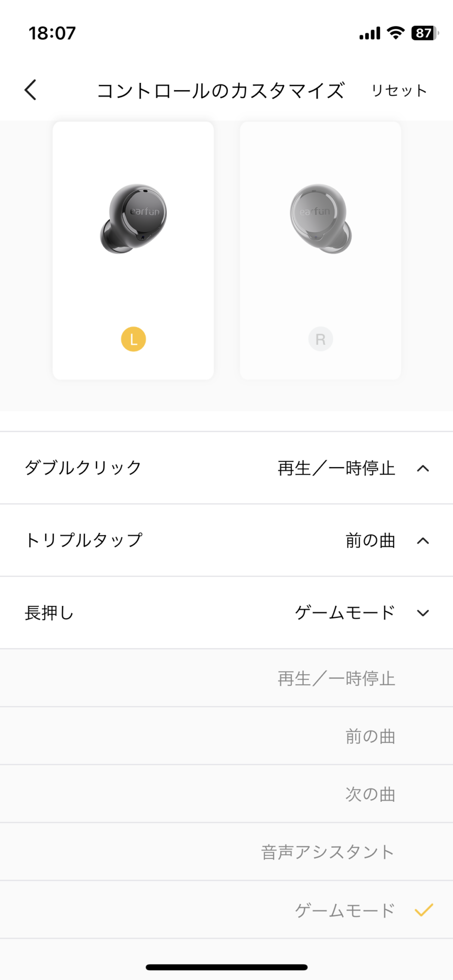The image size is (453, 980).
Task: Tap the gray R earbud badge
Action: click(x=320, y=339)
